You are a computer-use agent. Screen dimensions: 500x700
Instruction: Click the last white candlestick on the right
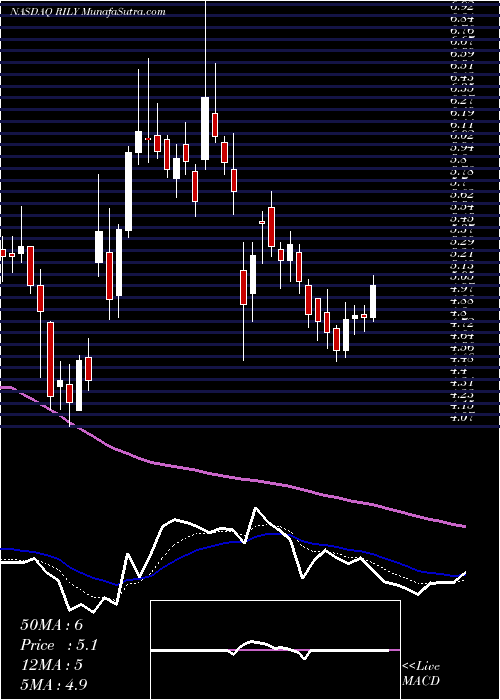coord(373,301)
